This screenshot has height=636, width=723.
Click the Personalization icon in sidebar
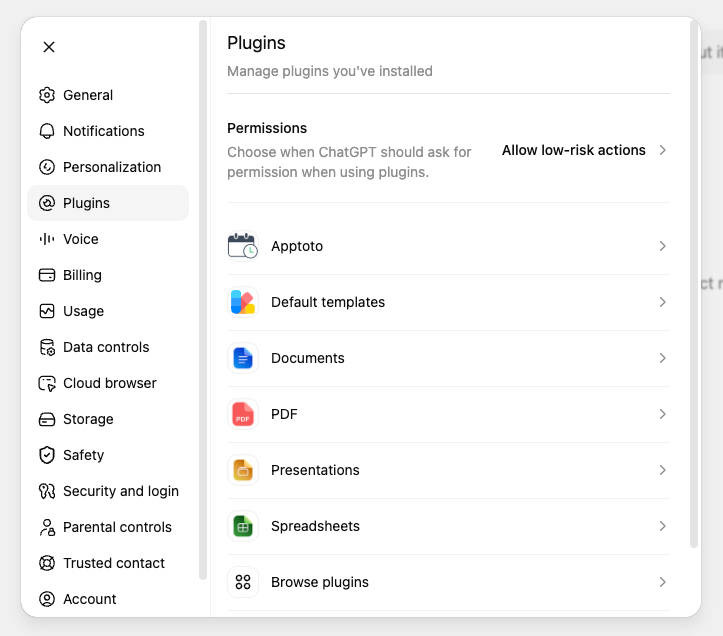coord(47,167)
